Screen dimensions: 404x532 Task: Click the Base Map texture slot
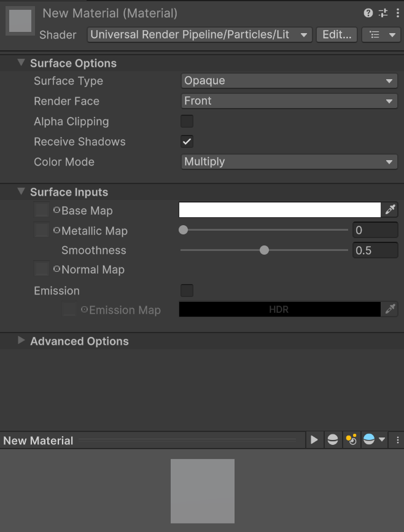coord(41,210)
